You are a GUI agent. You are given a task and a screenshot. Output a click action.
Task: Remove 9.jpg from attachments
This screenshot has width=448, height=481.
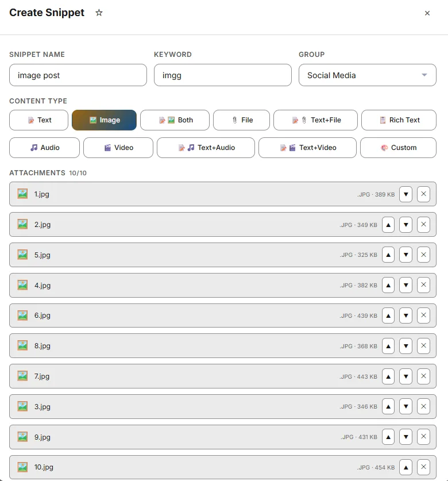click(x=423, y=437)
